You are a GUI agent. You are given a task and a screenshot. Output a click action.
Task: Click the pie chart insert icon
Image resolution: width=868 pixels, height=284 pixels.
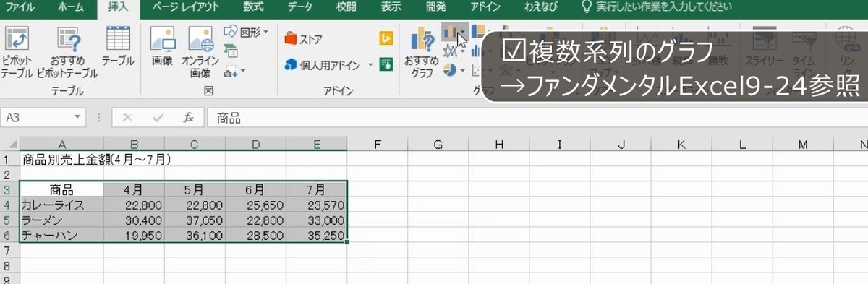coord(450,70)
